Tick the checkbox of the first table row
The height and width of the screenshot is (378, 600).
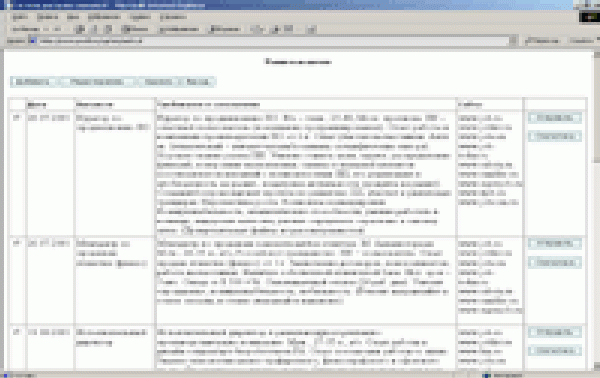click(16, 117)
